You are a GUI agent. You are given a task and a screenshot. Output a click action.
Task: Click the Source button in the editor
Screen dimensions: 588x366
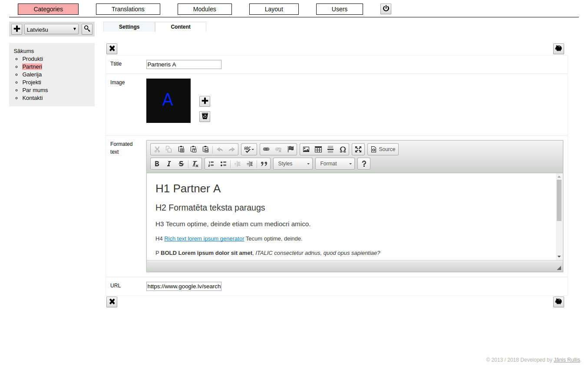(x=383, y=149)
